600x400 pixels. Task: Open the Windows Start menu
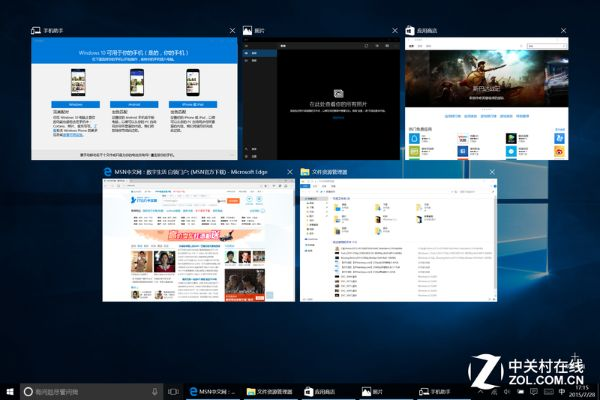point(10,391)
